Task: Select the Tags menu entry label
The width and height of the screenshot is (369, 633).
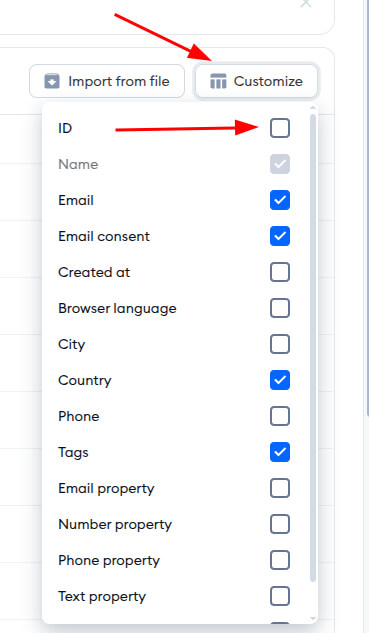Action: 73,453
